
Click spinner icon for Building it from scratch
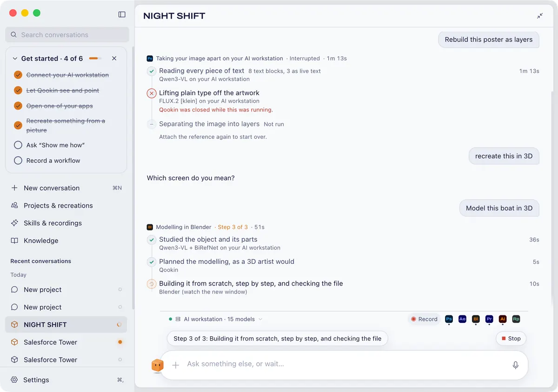coord(152,284)
